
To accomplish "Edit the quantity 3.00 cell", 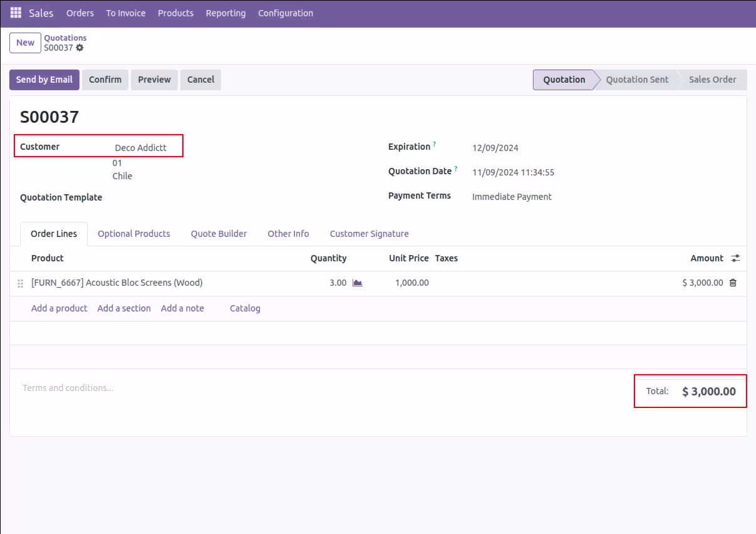I will (x=338, y=283).
